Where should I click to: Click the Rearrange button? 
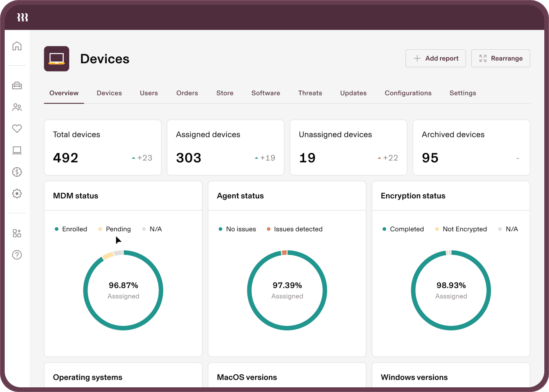tap(501, 58)
